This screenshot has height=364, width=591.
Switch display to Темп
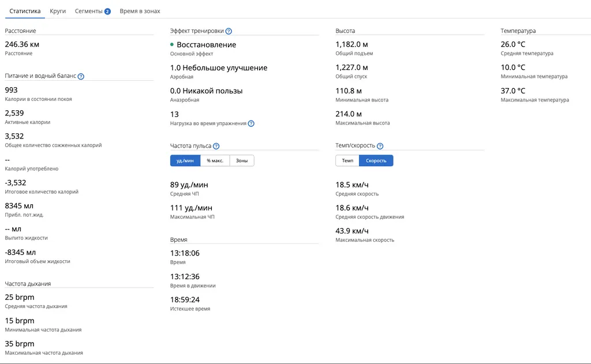(347, 160)
